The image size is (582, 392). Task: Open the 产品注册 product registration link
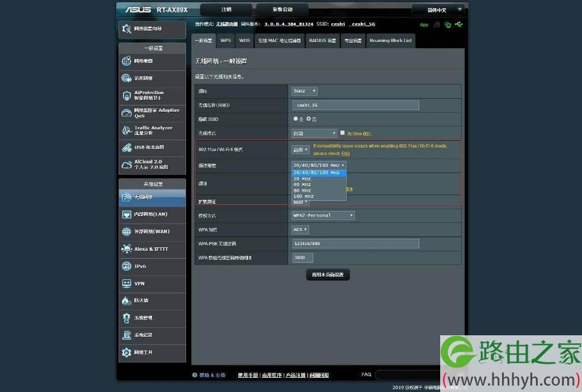pyautogui.click(x=296, y=376)
